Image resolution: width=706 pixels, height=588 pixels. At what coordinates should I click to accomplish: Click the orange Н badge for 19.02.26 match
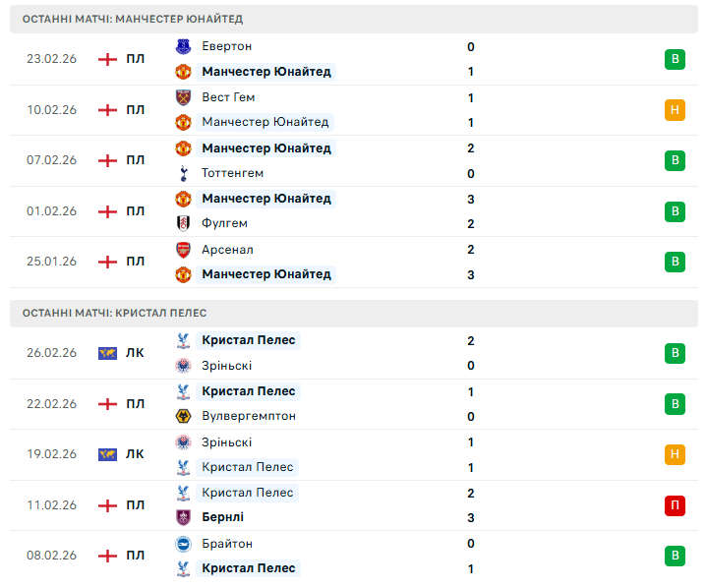point(675,454)
